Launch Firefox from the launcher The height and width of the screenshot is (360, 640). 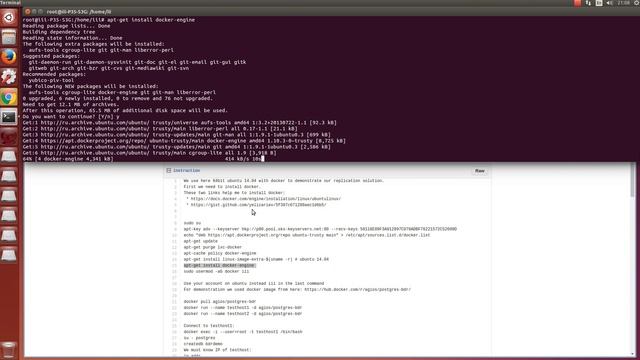[x=9, y=57]
